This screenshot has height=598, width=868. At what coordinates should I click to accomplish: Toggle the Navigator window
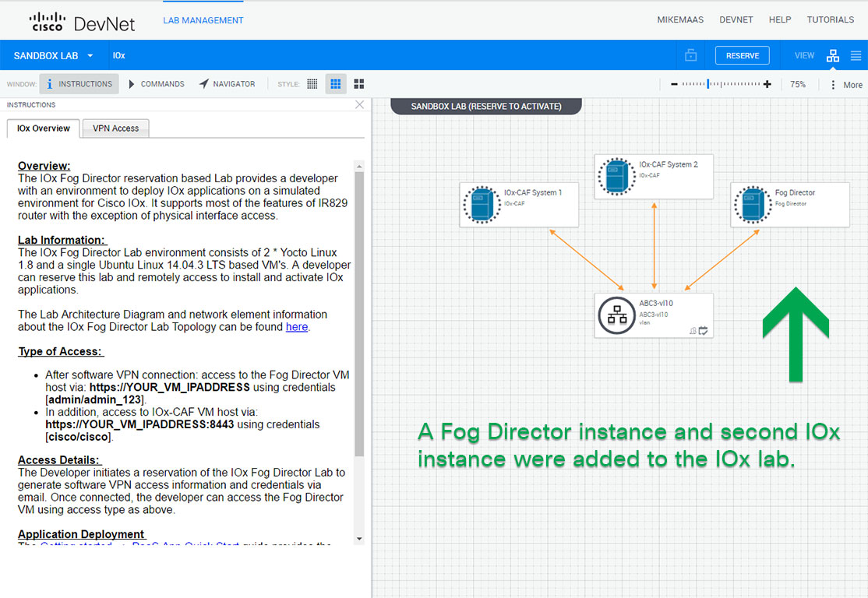[228, 84]
